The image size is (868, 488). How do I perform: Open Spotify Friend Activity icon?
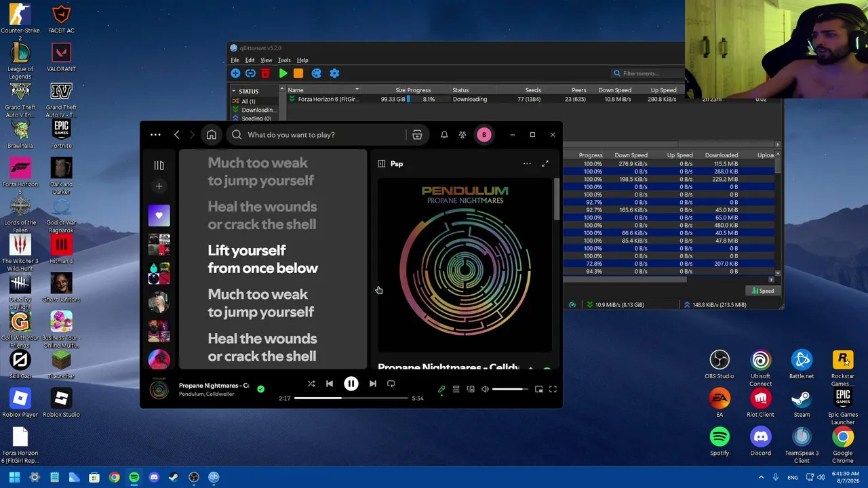[462, 135]
